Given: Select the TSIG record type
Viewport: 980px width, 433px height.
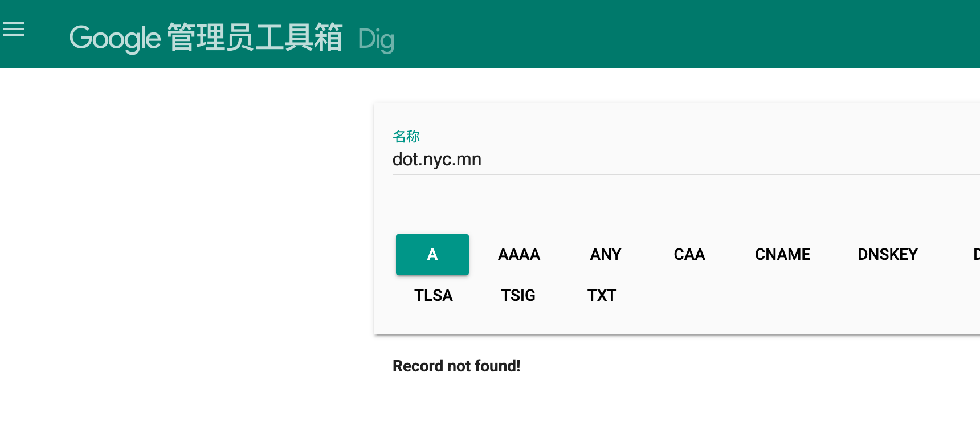Looking at the screenshot, I should [518, 296].
